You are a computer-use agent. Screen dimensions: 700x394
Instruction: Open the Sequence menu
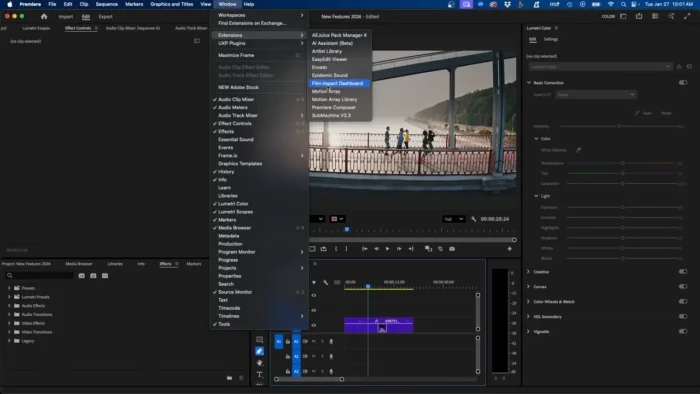pyautogui.click(x=106, y=4)
